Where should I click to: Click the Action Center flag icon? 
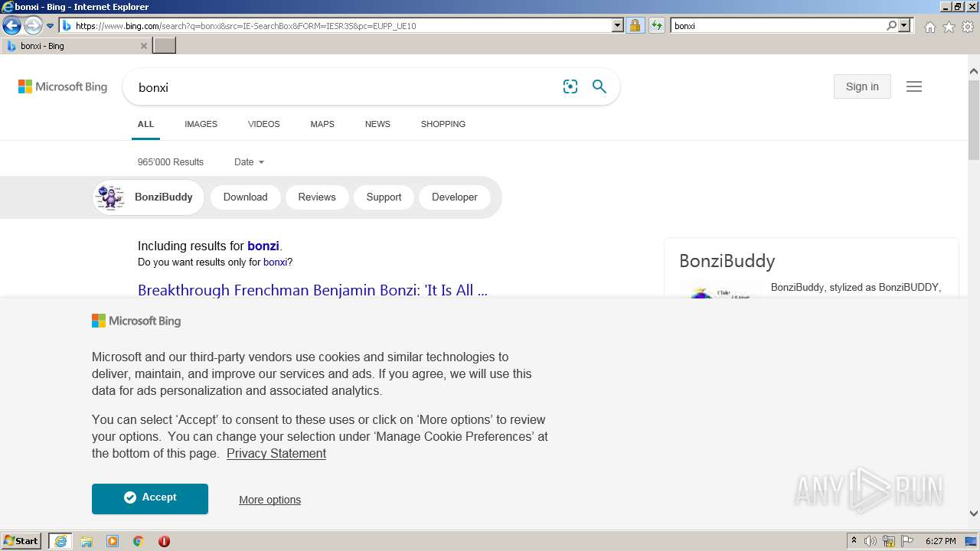tap(907, 541)
